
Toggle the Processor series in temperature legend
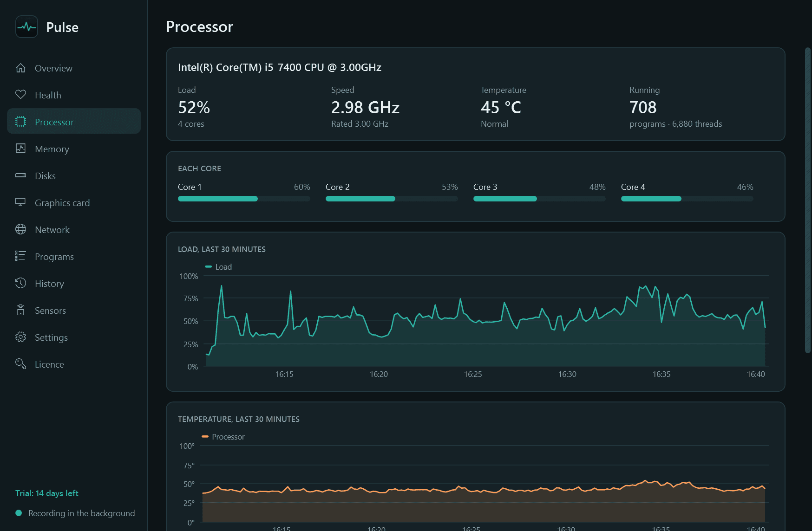coord(223,437)
